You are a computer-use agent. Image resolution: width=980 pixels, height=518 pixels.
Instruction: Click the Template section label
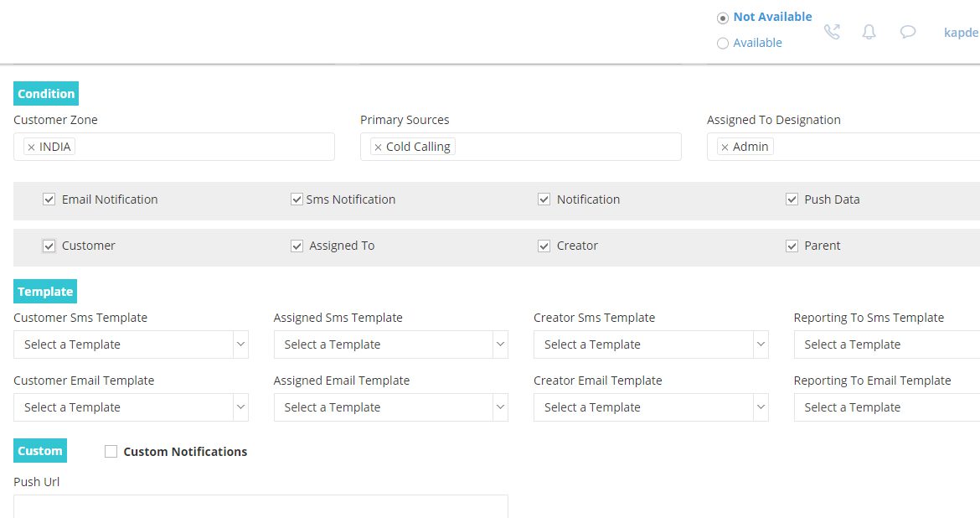(x=45, y=292)
